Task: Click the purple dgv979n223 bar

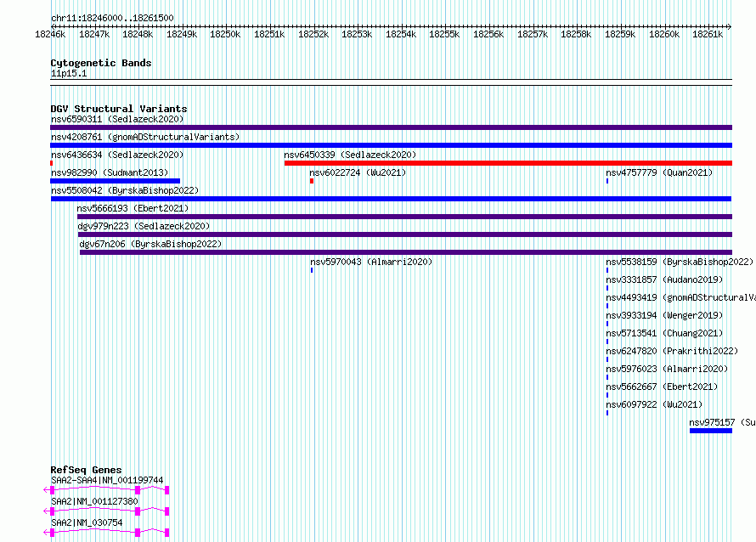Action: 405,234
